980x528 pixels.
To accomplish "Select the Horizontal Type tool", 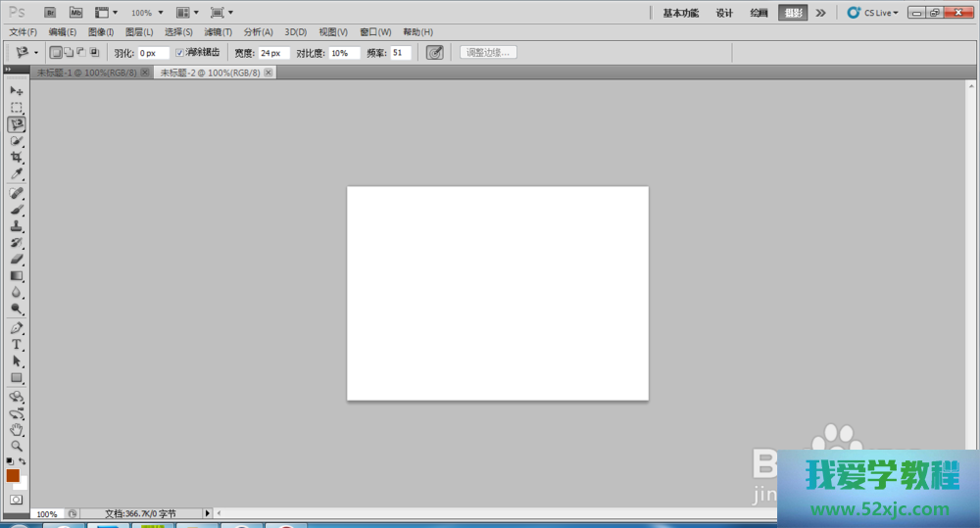I will [x=17, y=345].
